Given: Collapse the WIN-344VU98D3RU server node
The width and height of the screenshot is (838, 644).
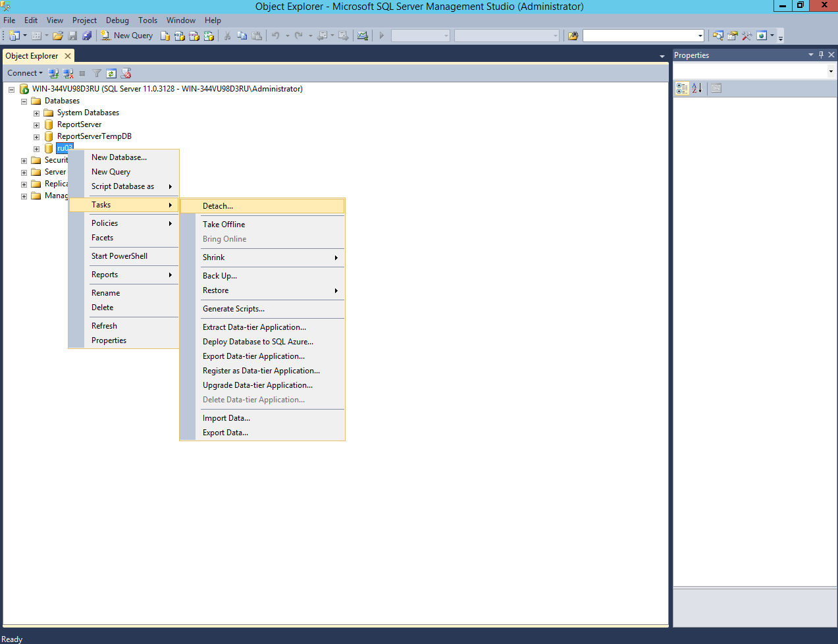Looking at the screenshot, I should 11,90.
